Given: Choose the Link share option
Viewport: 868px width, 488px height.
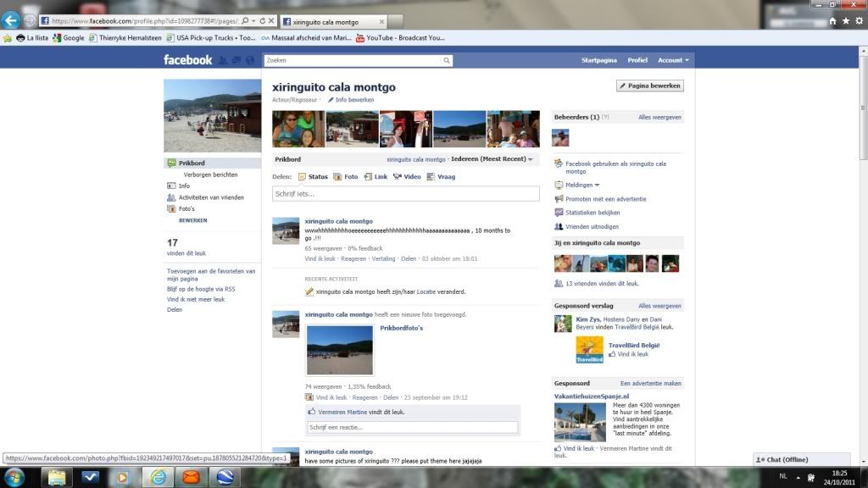Looking at the screenshot, I should tap(376, 177).
